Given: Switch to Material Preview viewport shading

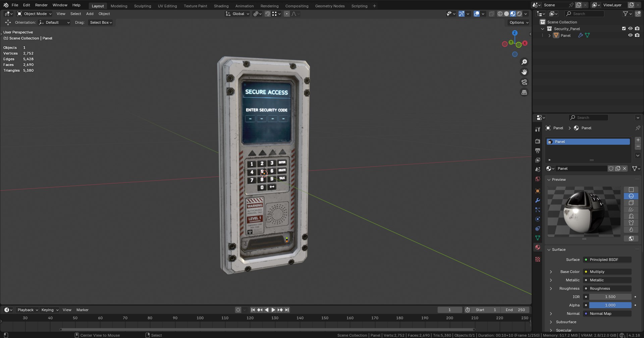Looking at the screenshot, I should point(513,14).
